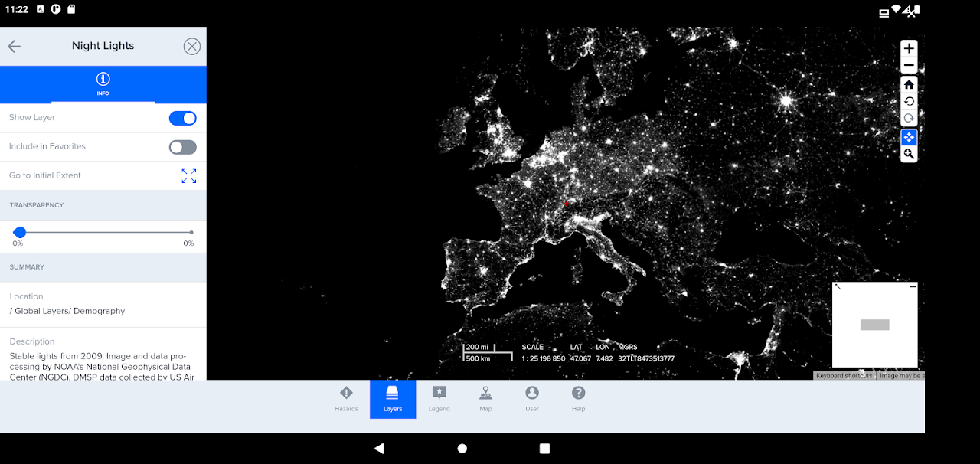The height and width of the screenshot is (464, 980).
Task: Collapse the overview map inset
Action: [x=912, y=286]
